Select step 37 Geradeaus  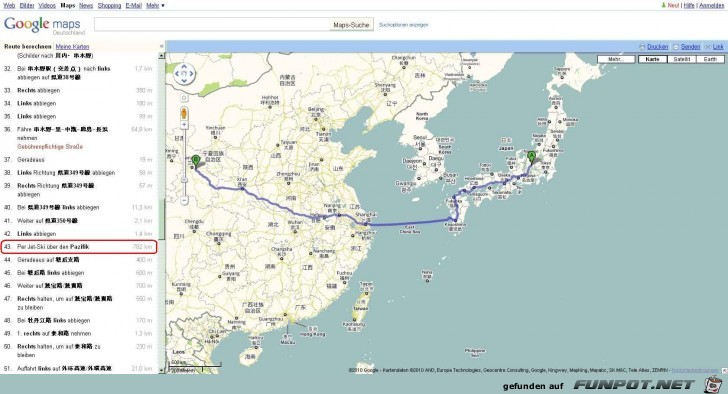click(x=79, y=160)
